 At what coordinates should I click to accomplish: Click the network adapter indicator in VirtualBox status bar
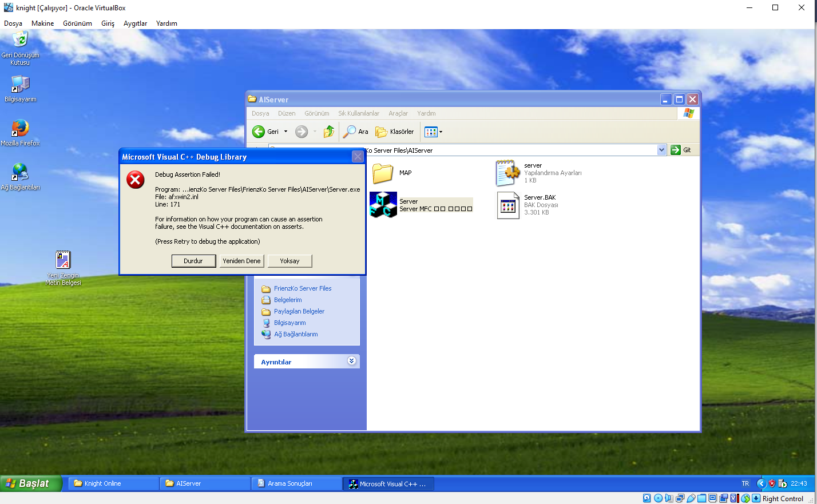(x=680, y=498)
